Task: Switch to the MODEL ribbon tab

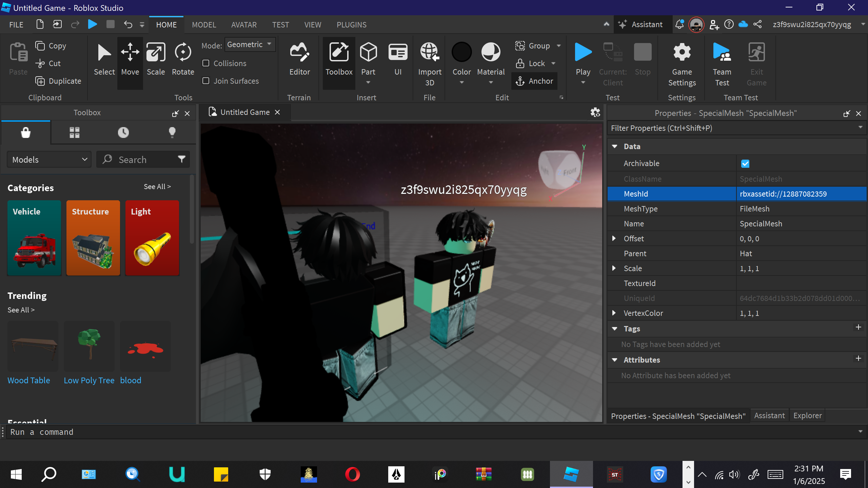Action: click(204, 25)
